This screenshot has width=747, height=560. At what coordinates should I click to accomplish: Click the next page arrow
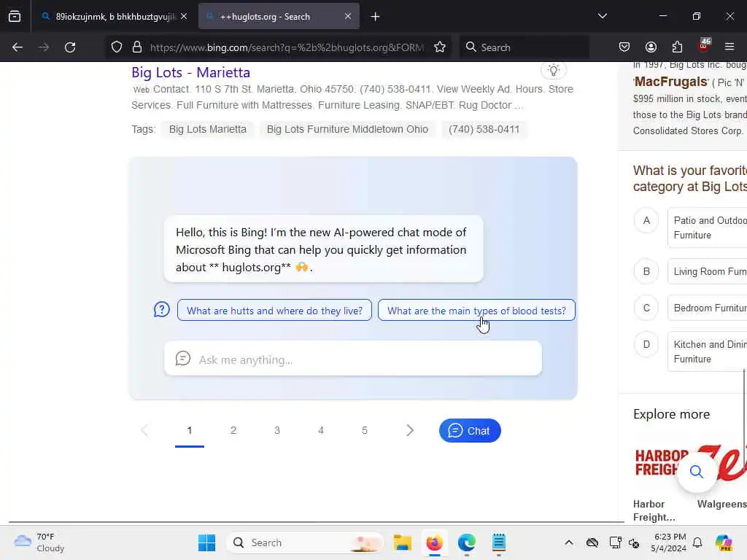tap(410, 430)
